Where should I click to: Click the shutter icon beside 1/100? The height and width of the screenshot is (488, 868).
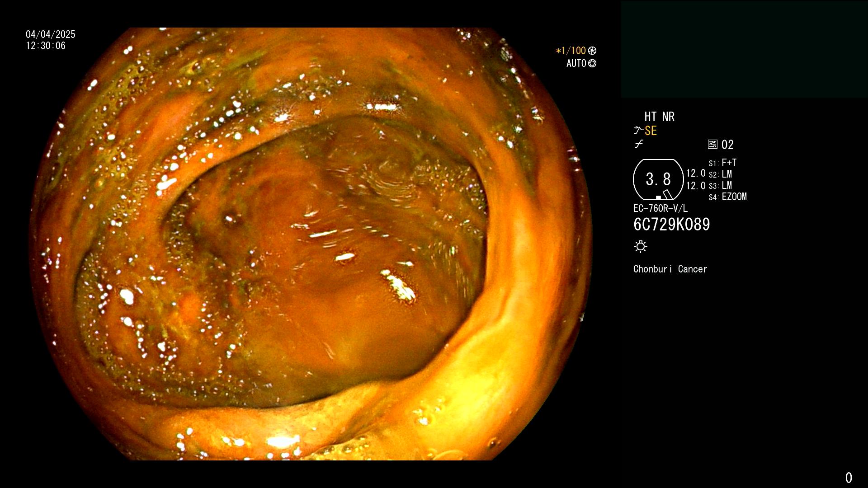tap(592, 51)
